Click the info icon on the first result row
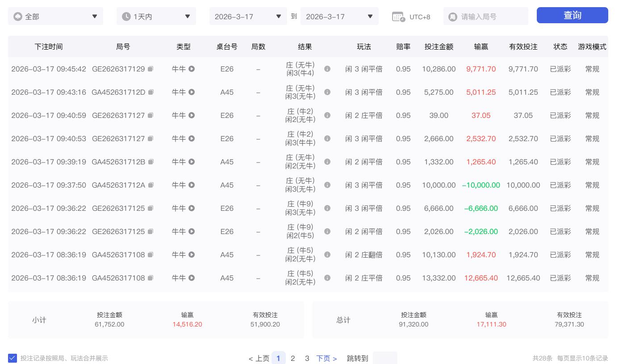 [x=327, y=69]
